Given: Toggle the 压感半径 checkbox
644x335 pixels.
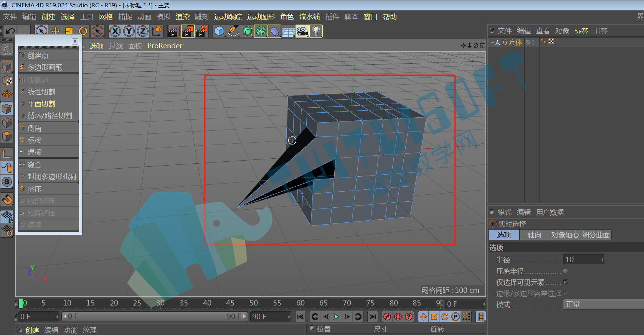Looking at the screenshot, I should pyautogui.click(x=565, y=271).
